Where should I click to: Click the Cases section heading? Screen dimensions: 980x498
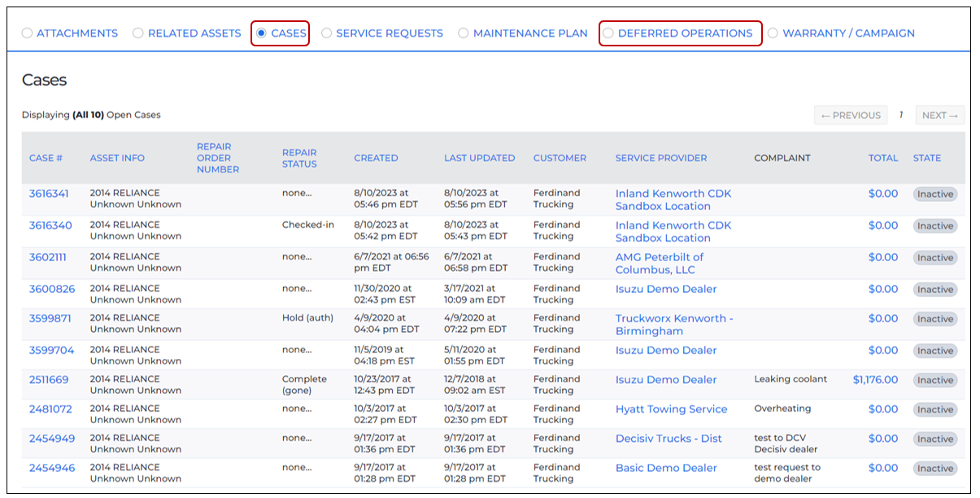tap(44, 80)
